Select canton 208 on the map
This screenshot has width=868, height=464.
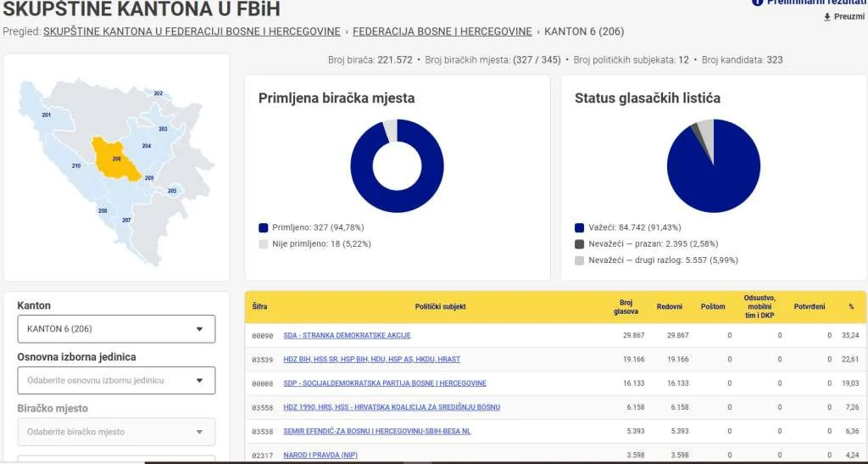(x=103, y=211)
